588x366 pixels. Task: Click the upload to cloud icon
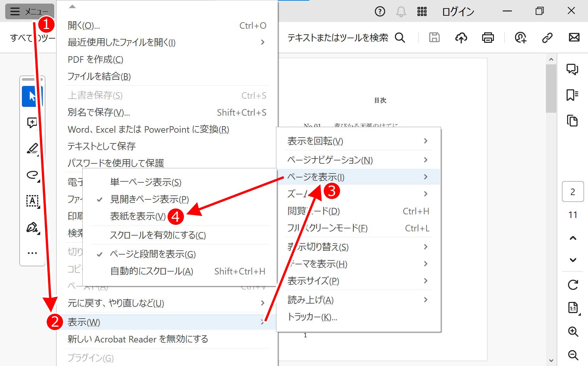(x=461, y=38)
